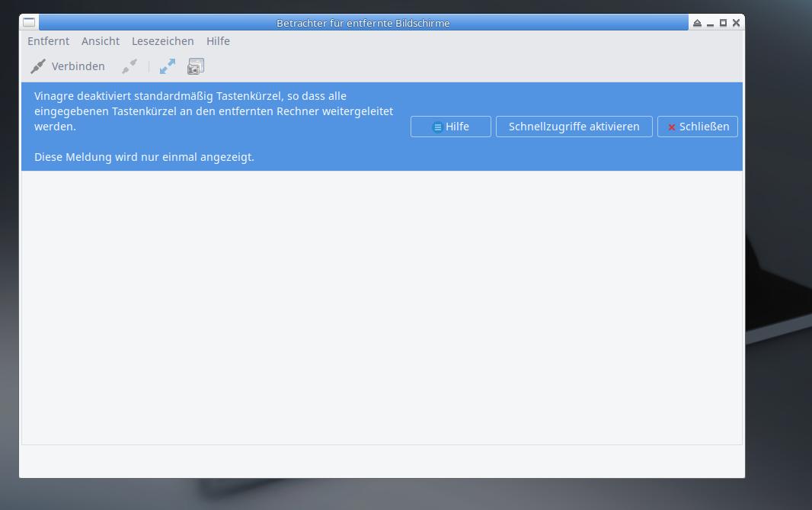This screenshot has width=812, height=510.
Task: Click the 'Diese Meldung wird nur einmal angezeigt.' text
Action: click(x=144, y=157)
